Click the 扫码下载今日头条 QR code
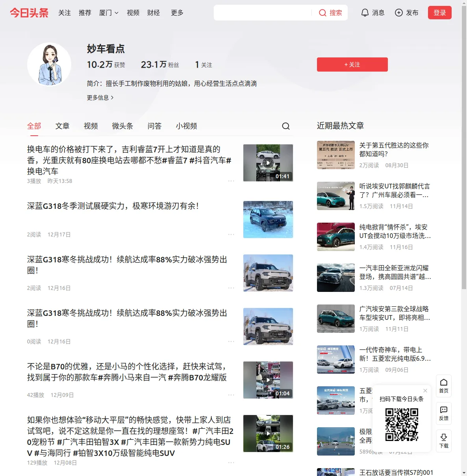Viewport: 467px width, 476px height. point(402,424)
